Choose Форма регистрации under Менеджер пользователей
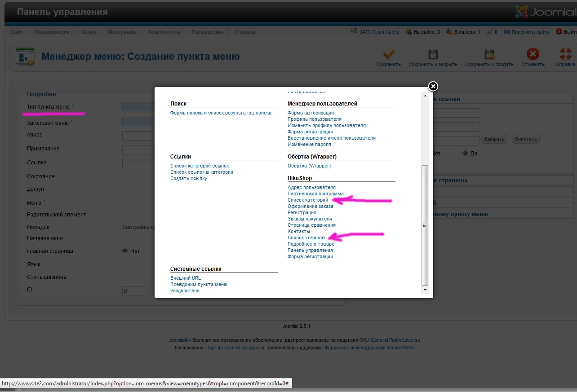This screenshot has width=577, height=392. 310,132
